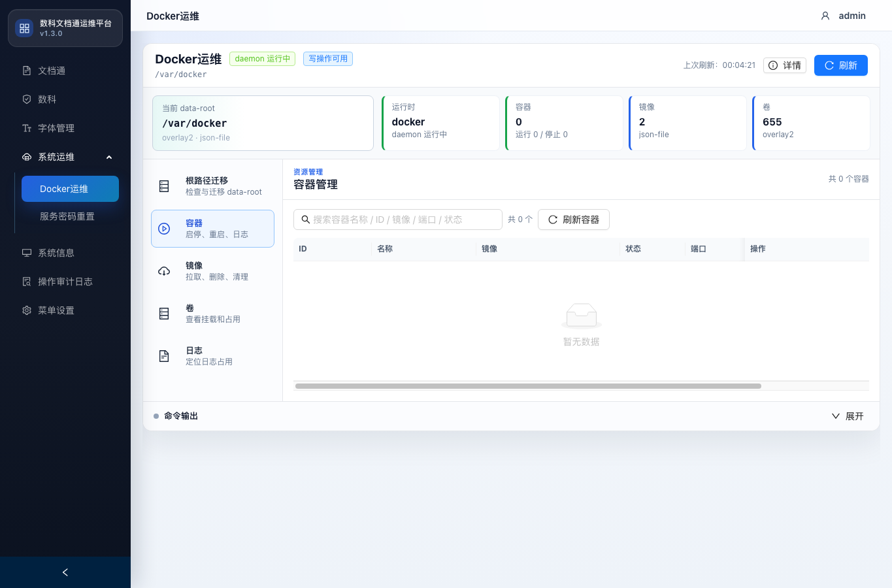Click the 镜像 cloud download icon
This screenshot has height=588, width=892.
(164, 271)
